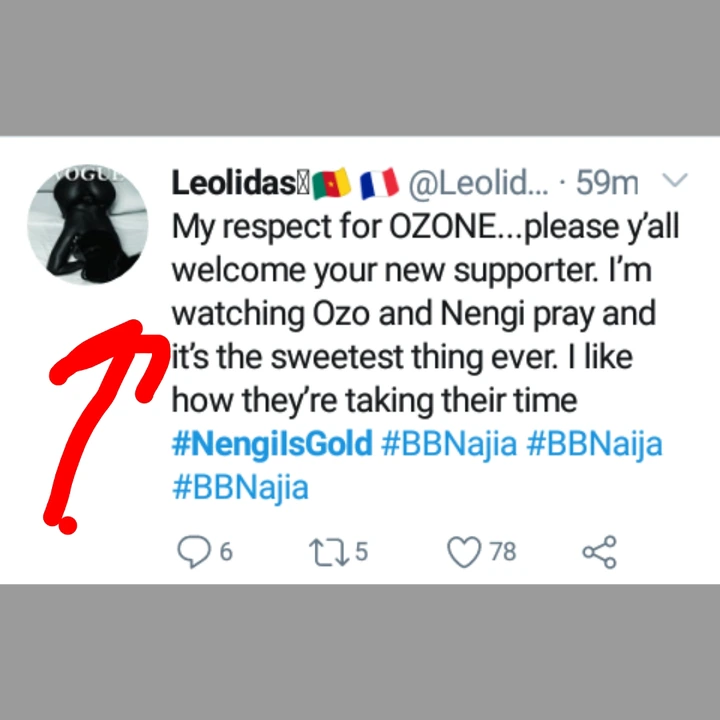
Task: Click the reply speech bubble icon
Action: [x=192, y=550]
